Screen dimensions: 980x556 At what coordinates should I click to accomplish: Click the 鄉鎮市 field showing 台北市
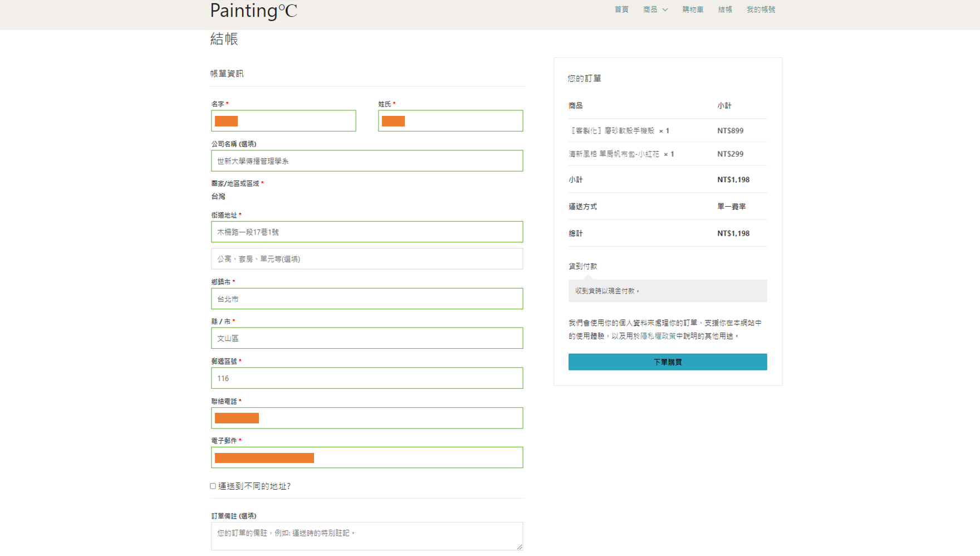pyautogui.click(x=367, y=299)
